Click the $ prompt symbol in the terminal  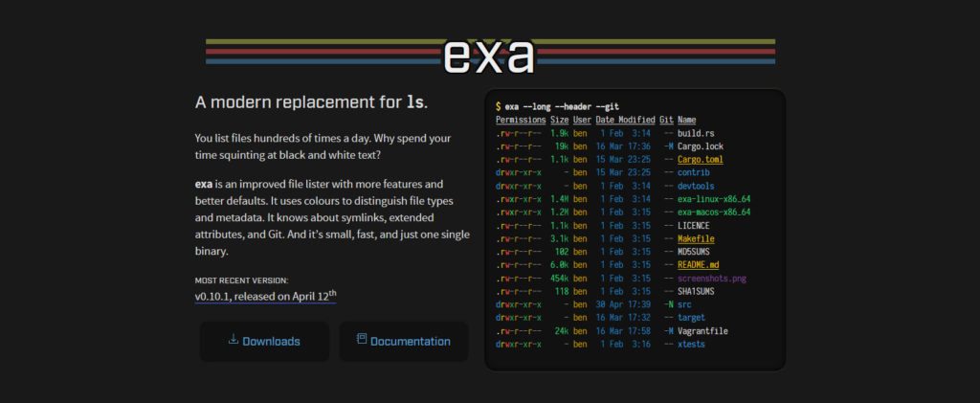[498, 107]
